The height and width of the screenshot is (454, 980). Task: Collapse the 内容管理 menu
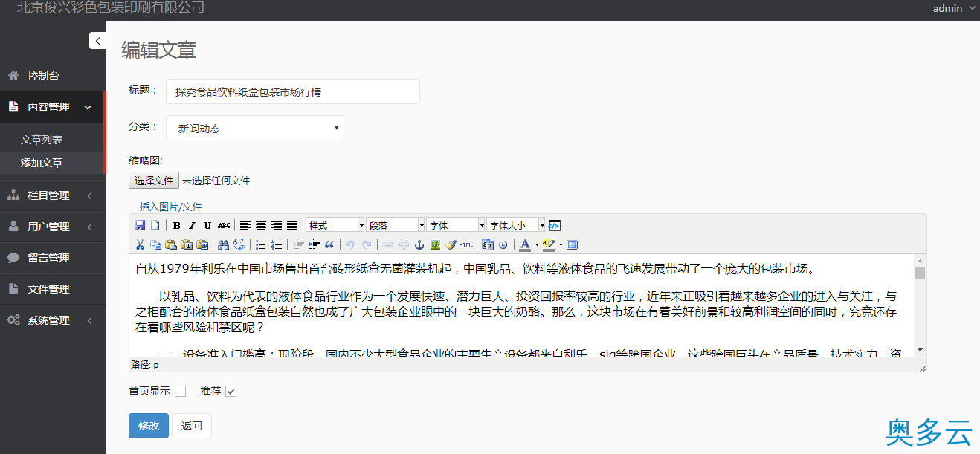coord(52,107)
